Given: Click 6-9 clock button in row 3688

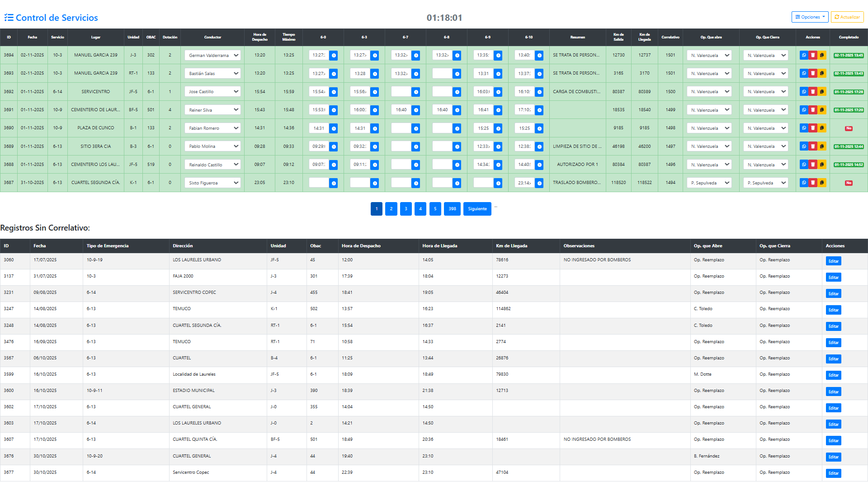Looking at the screenshot, I should (498, 165).
